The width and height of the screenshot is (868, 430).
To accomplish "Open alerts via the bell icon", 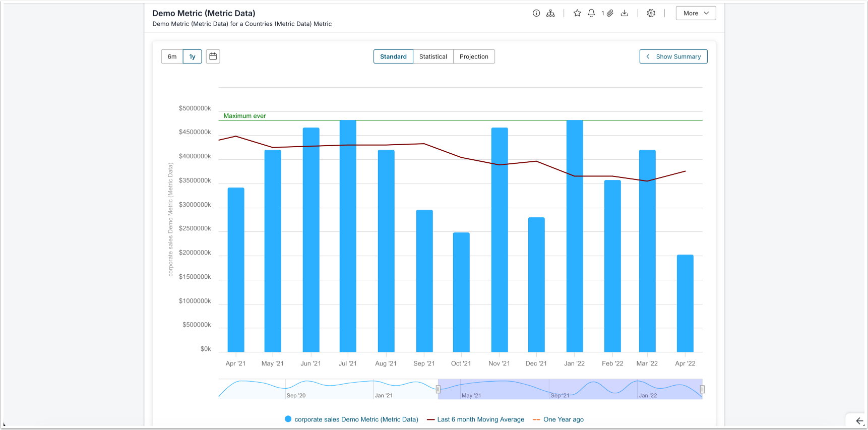I will [591, 13].
